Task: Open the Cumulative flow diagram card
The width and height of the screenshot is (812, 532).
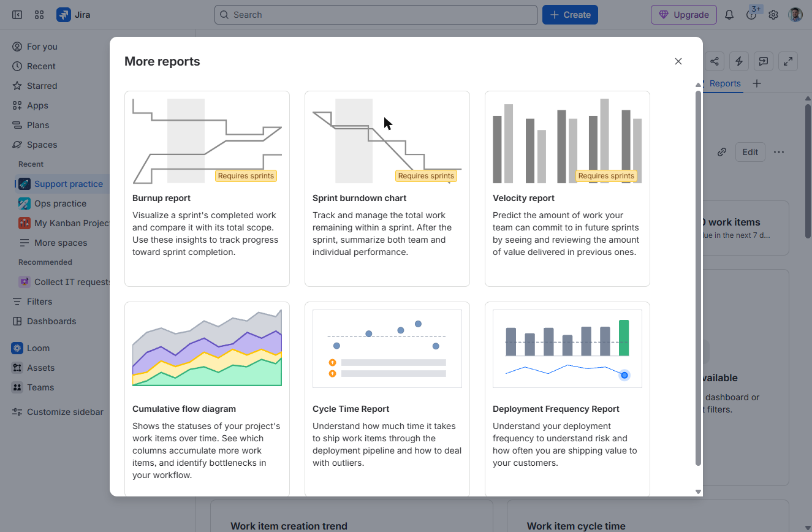Action: (x=207, y=398)
